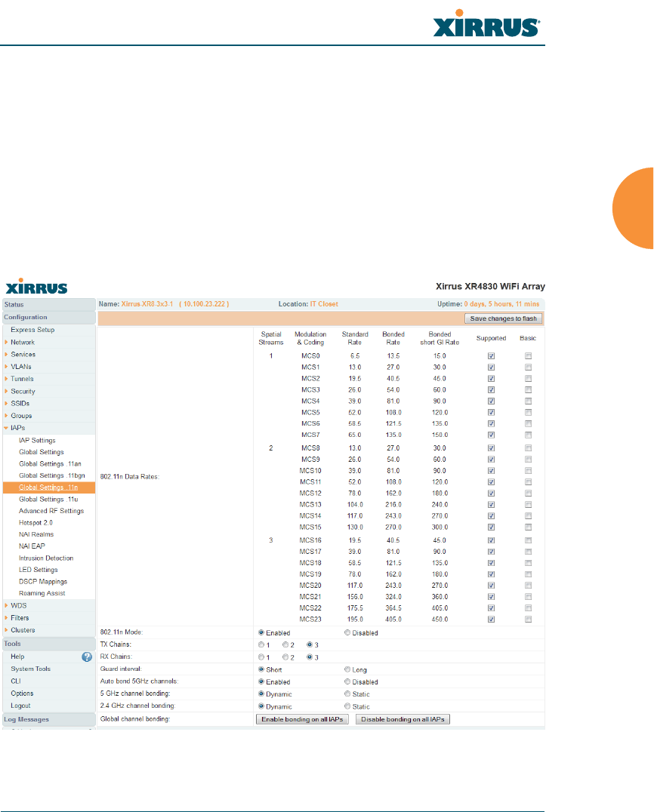Select highlighted Global Settings .11n item
The height and width of the screenshot is (812, 654).
point(49,488)
